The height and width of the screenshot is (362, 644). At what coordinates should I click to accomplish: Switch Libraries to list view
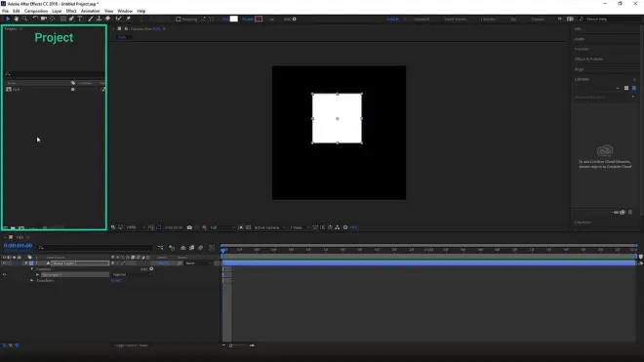634,88
